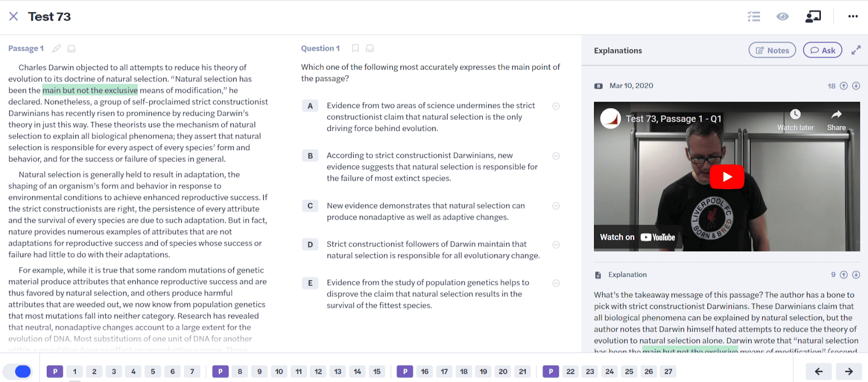Upvote the written Explanation
The height and width of the screenshot is (382, 868).
tap(844, 275)
